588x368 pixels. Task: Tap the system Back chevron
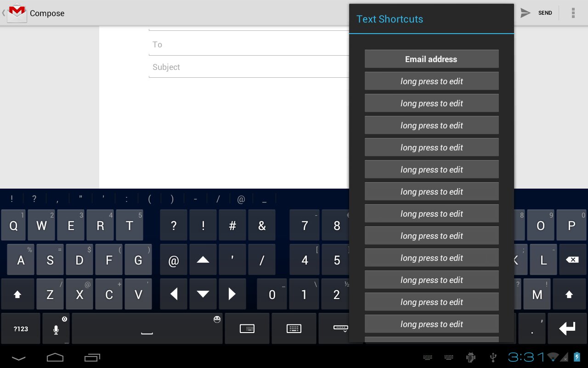(18, 357)
